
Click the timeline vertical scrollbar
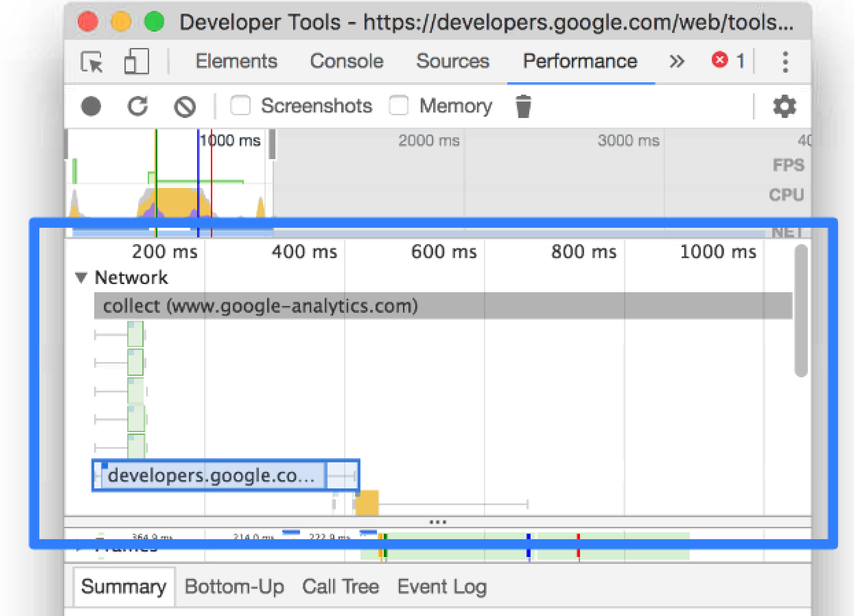tap(801, 311)
